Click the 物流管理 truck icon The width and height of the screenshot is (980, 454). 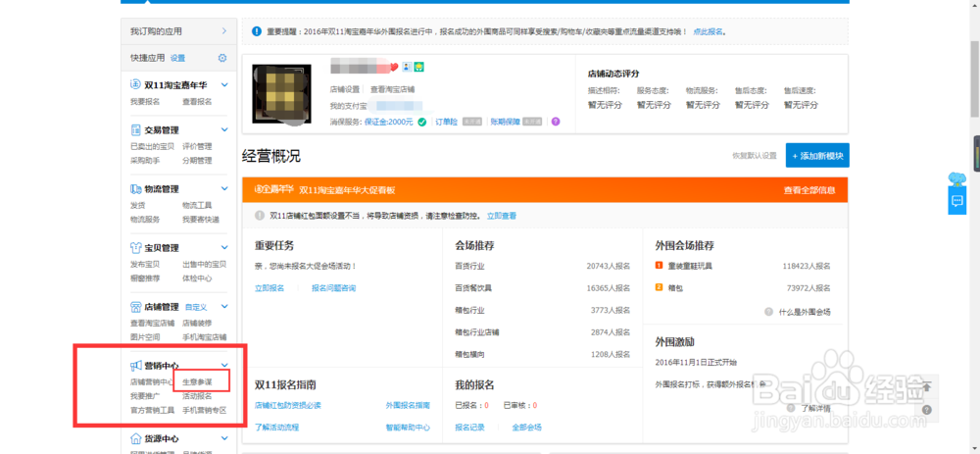(x=135, y=189)
